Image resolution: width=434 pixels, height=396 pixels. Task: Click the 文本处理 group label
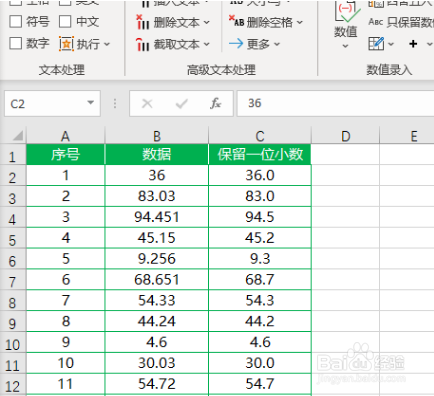tap(62, 70)
